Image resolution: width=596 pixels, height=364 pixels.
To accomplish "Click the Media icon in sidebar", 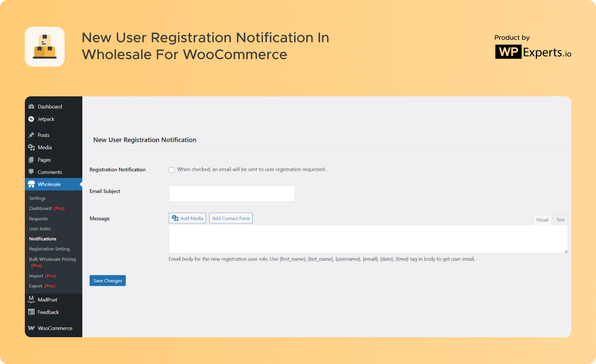I will [31, 147].
